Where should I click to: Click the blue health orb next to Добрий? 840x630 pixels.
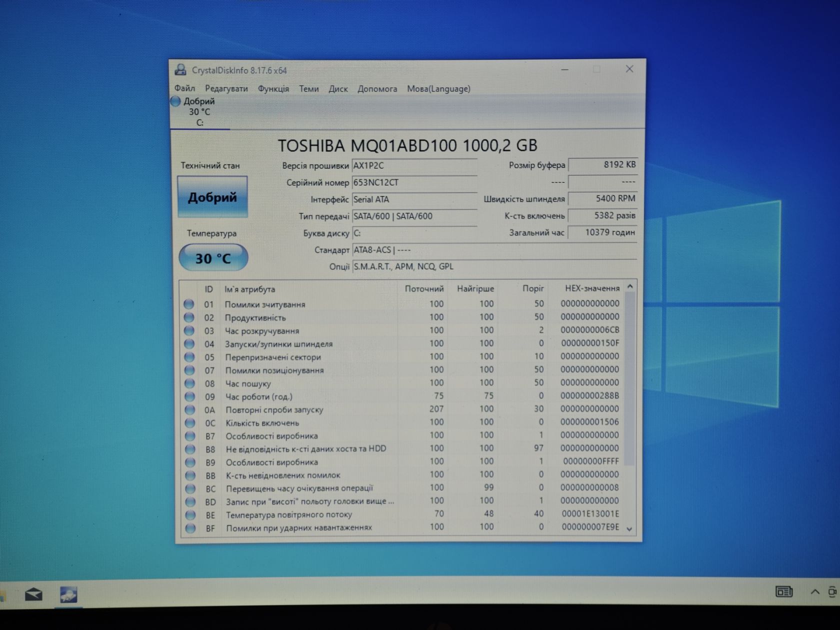click(175, 101)
